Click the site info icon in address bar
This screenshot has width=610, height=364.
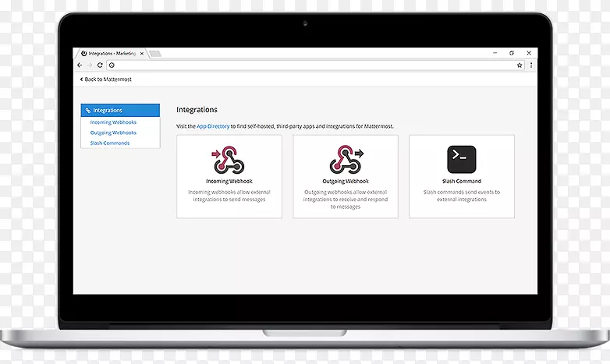point(112,65)
